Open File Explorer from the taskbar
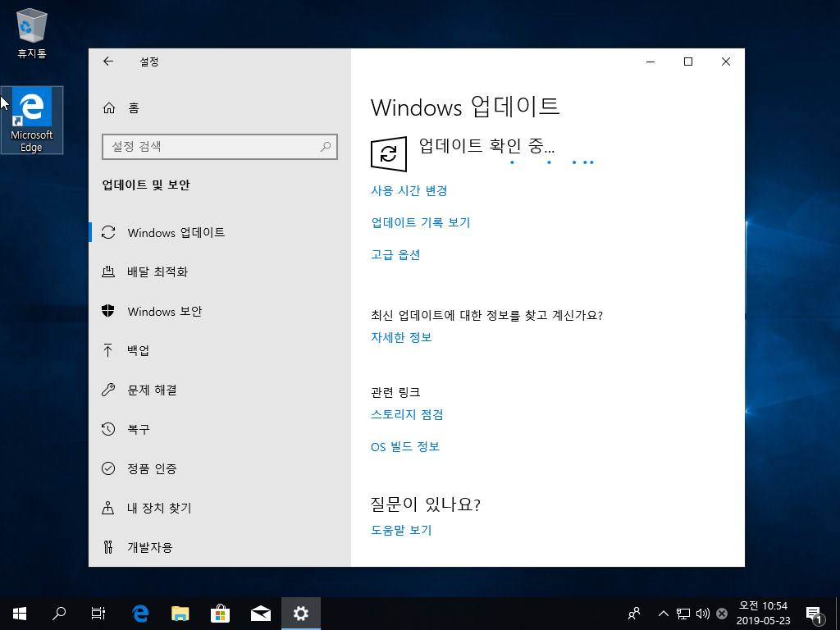The image size is (840, 630). [180, 614]
